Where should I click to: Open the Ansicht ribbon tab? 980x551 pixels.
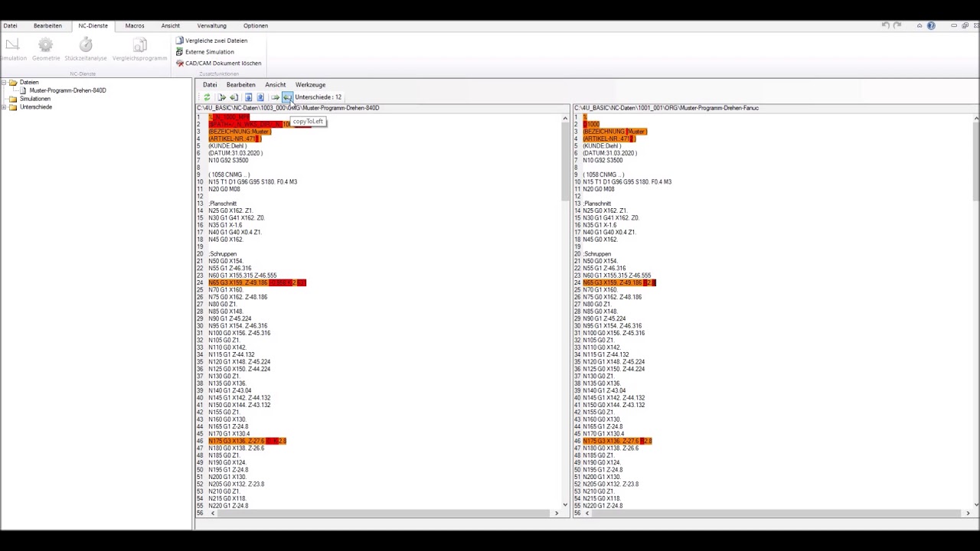coord(171,25)
